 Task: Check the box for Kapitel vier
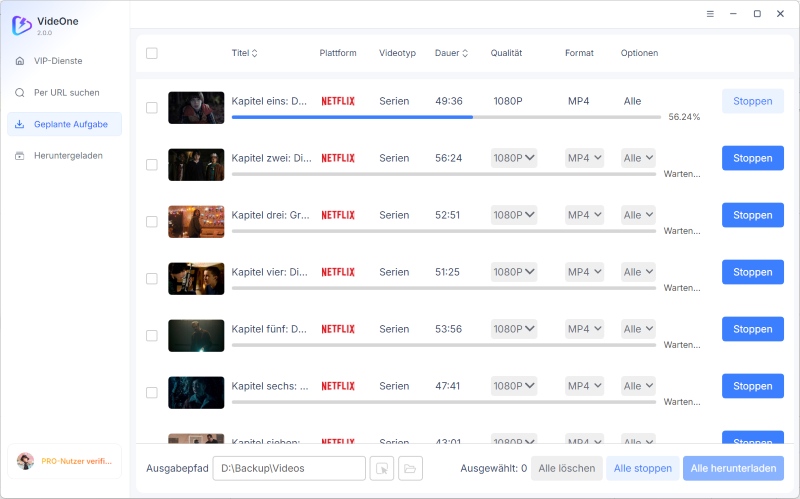click(x=152, y=279)
